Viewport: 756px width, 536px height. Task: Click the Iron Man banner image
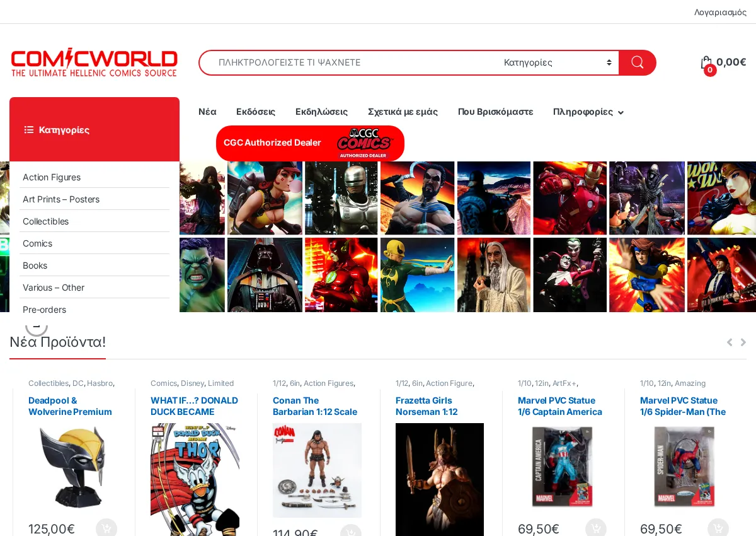click(x=570, y=198)
